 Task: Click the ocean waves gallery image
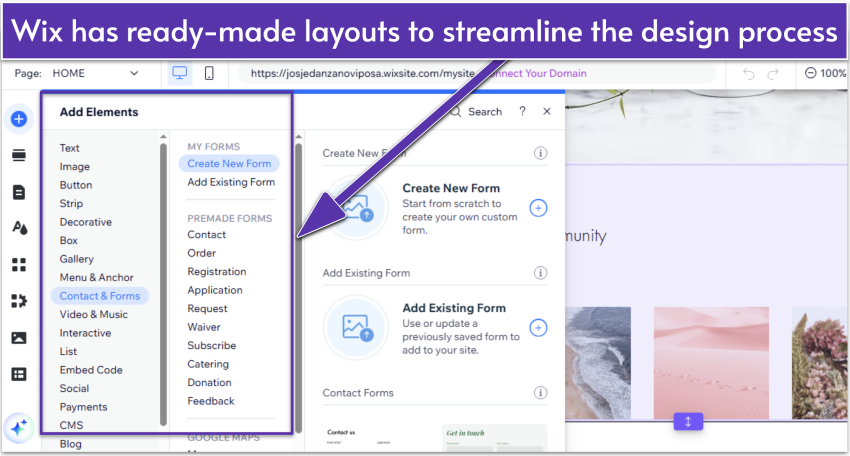598,363
